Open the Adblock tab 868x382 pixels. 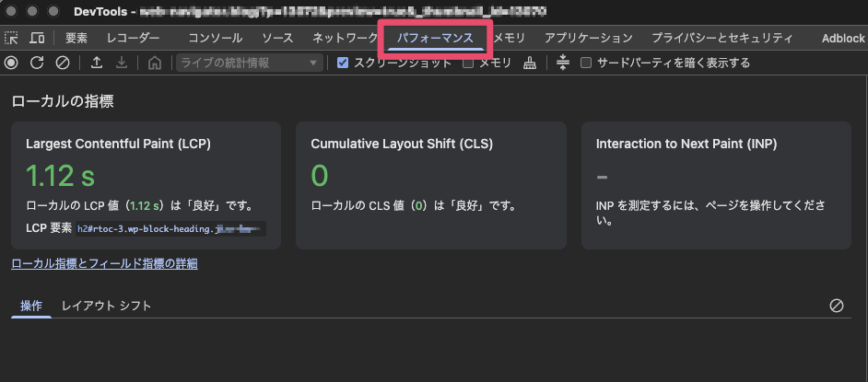coord(843,38)
